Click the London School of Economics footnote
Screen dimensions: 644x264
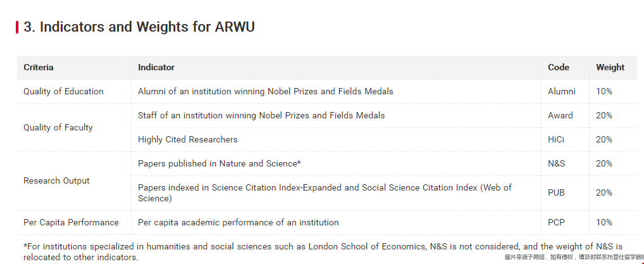point(323,251)
